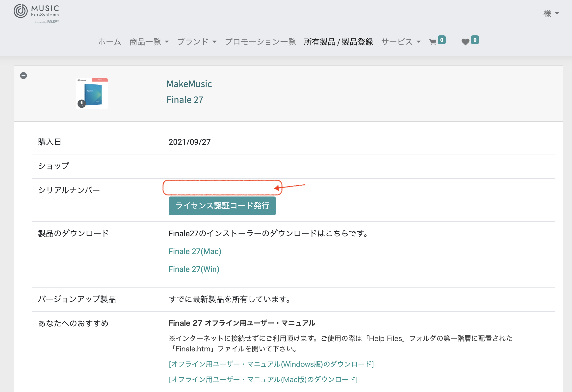Download offline user manual for Windows

tap(271, 364)
